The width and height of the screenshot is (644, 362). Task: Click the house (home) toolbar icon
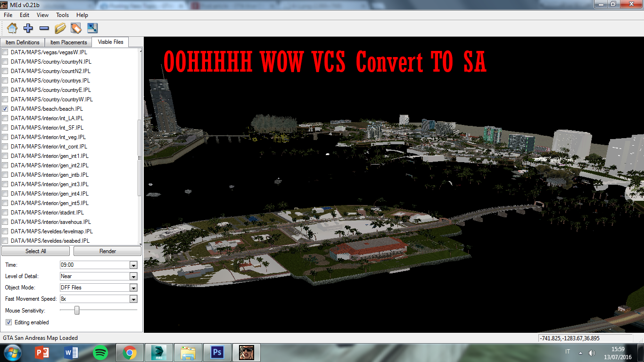[12, 28]
